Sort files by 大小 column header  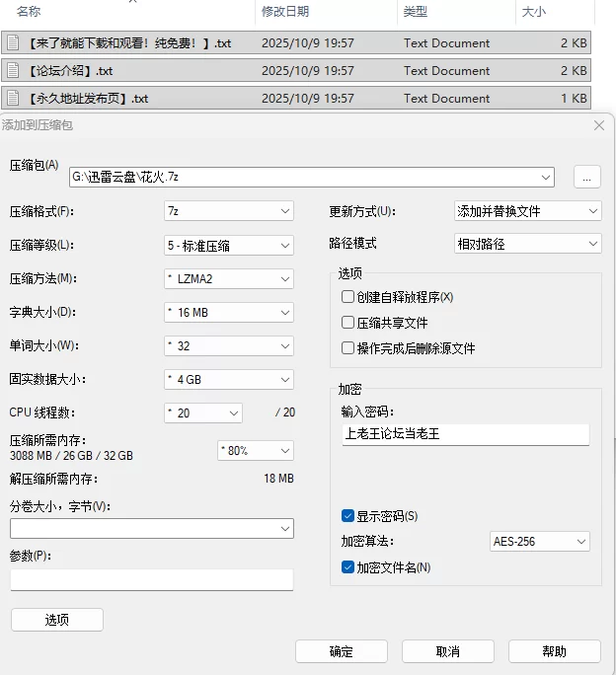[533, 12]
